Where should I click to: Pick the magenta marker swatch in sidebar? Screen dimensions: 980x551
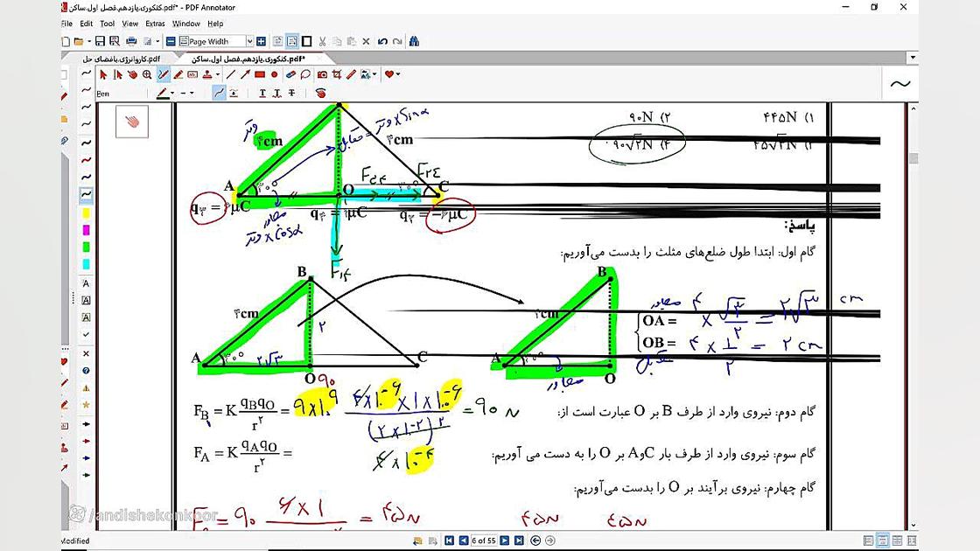coord(87,231)
